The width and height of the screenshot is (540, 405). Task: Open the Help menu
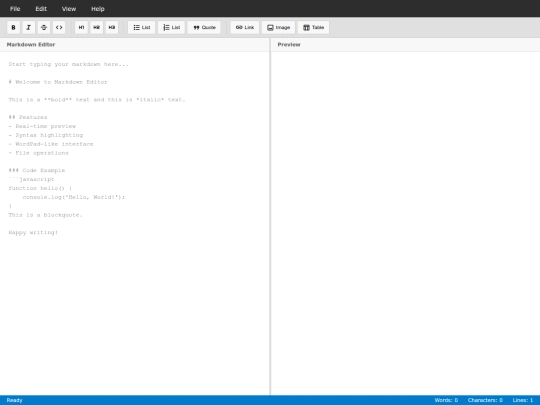click(97, 9)
